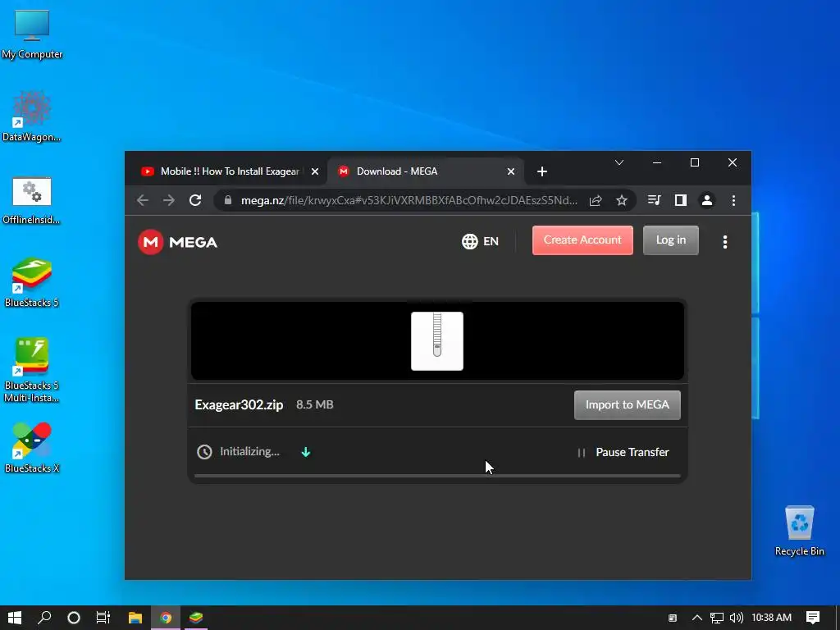Viewport: 840px width, 630px height.
Task: Click the green download arrow icon
Action: click(x=306, y=452)
